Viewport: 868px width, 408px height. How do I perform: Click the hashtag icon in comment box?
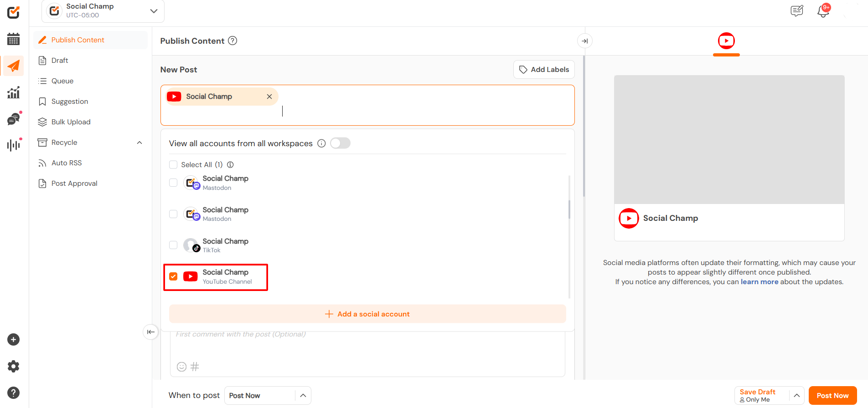click(195, 367)
